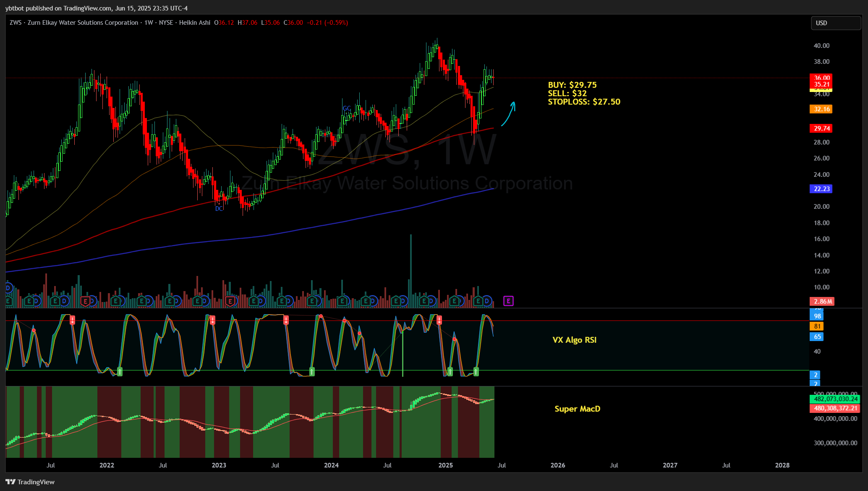The width and height of the screenshot is (868, 491).
Task: Click the 10.00 price scale label
Action: pos(821,287)
